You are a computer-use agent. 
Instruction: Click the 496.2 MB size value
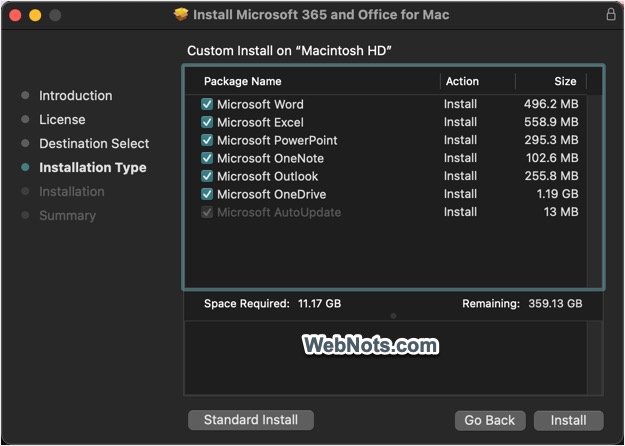[x=551, y=104]
